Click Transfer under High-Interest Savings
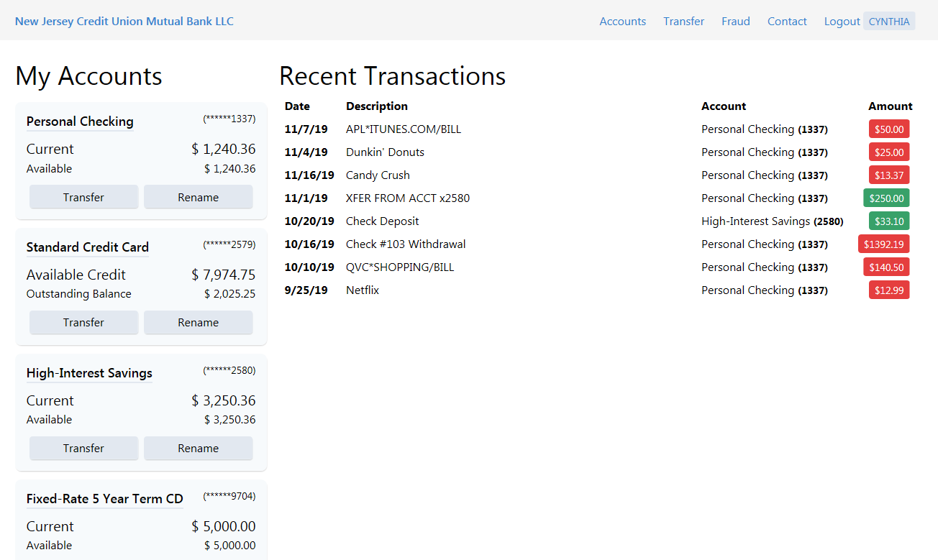 point(83,448)
